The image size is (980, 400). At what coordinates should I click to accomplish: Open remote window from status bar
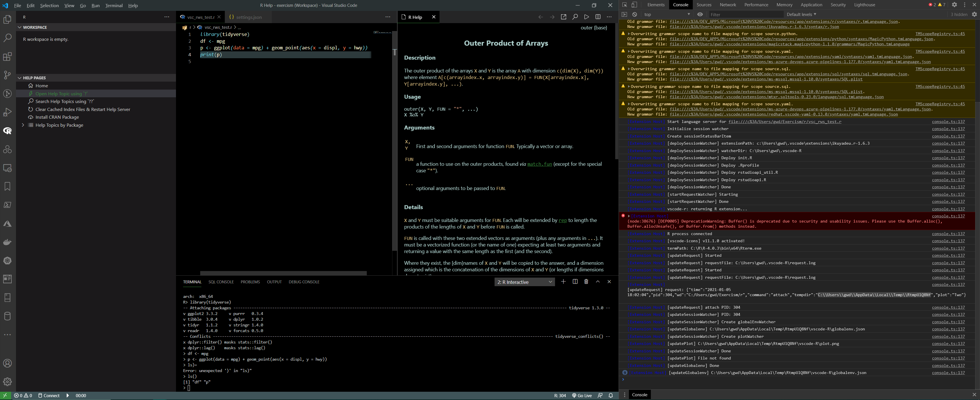tap(5, 396)
